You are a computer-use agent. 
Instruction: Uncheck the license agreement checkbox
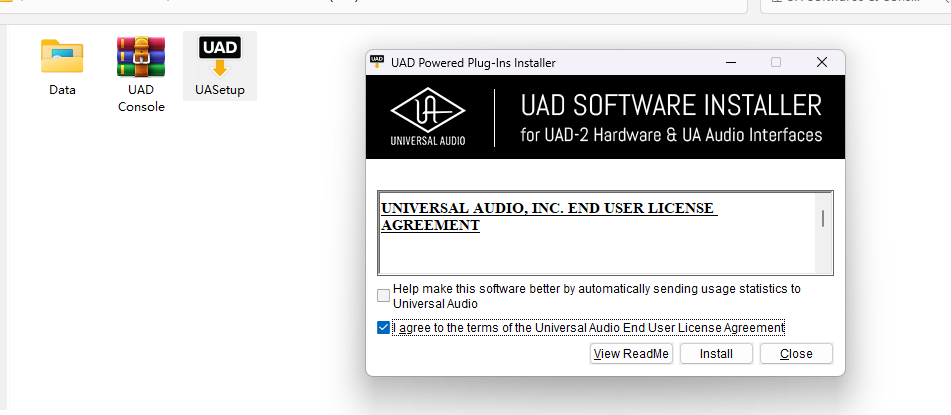pyautogui.click(x=383, y=328)
